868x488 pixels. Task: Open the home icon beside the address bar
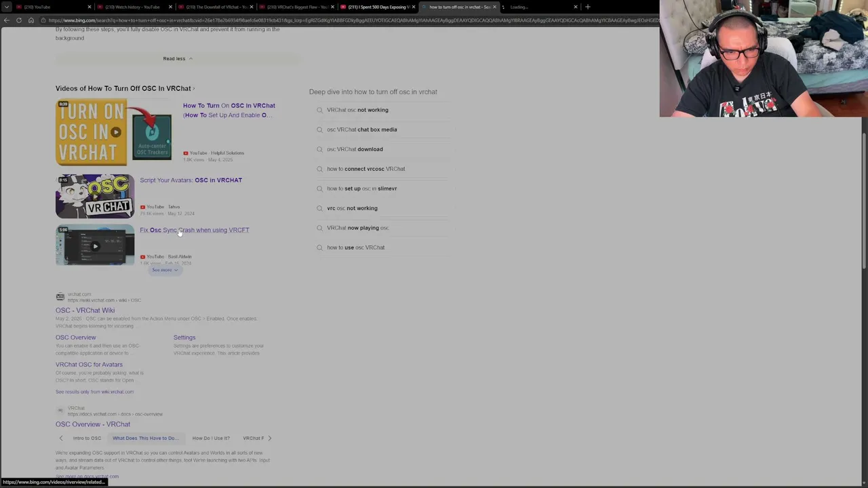pyautogui.click(x=31, y=20)
